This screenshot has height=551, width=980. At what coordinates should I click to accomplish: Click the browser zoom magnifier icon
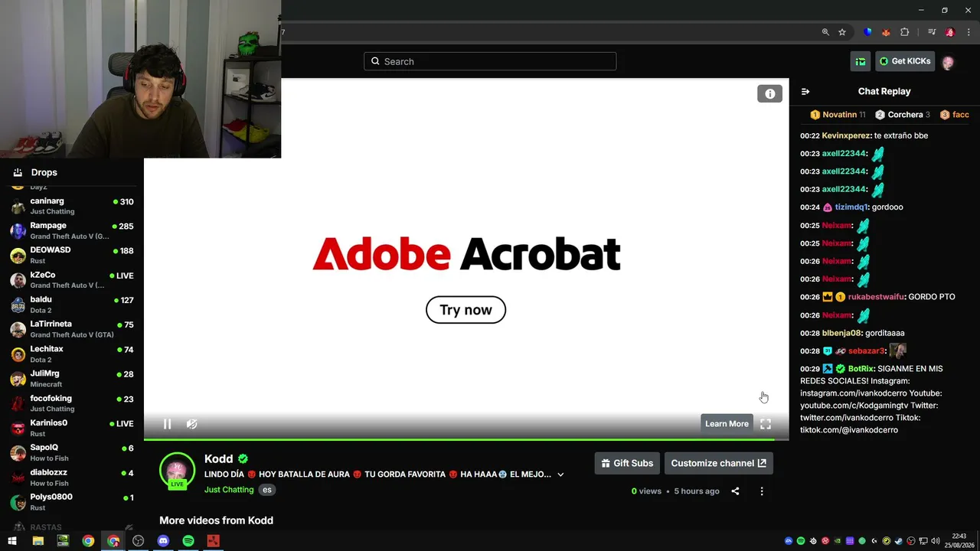[825, 32]
